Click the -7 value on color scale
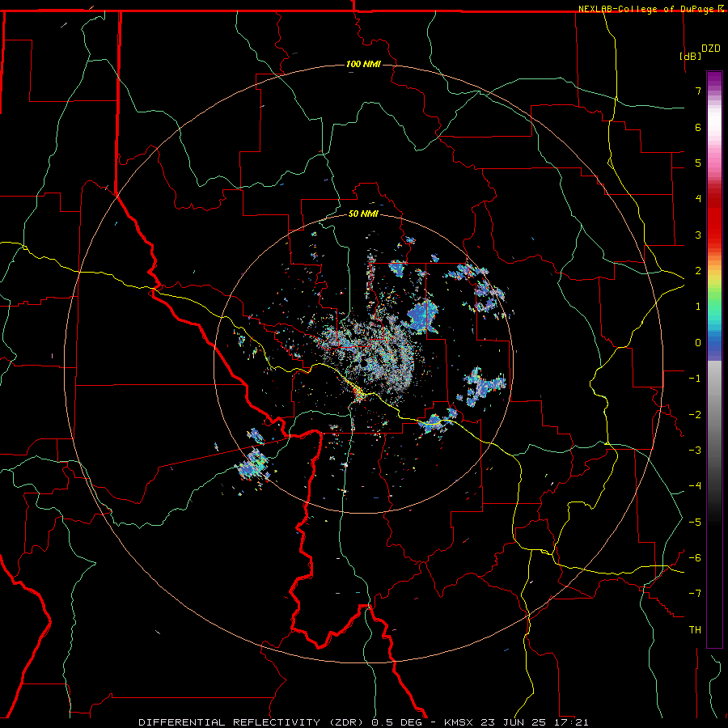The image size is (728, 728). click(695, 594)
